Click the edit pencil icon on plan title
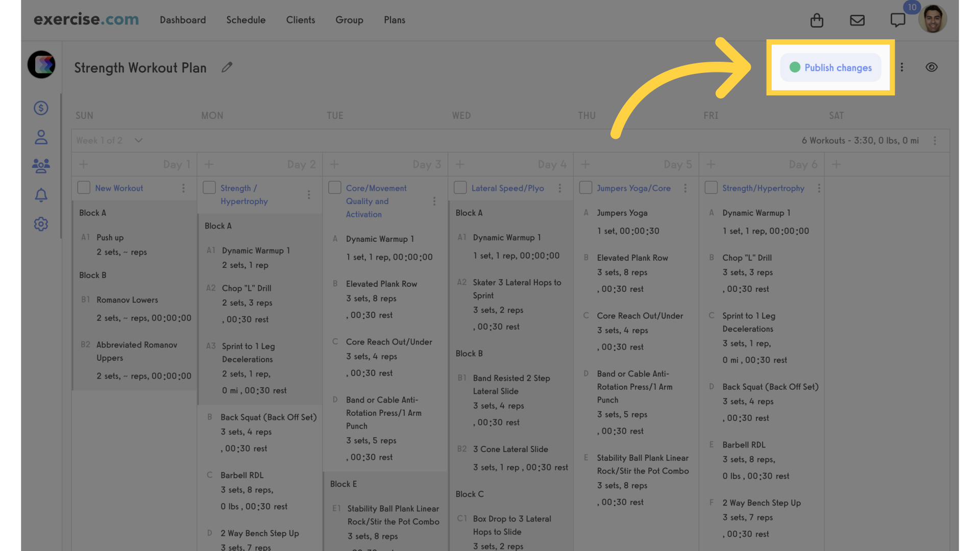The width and height of the screenshot is (980, 551). 227,67
